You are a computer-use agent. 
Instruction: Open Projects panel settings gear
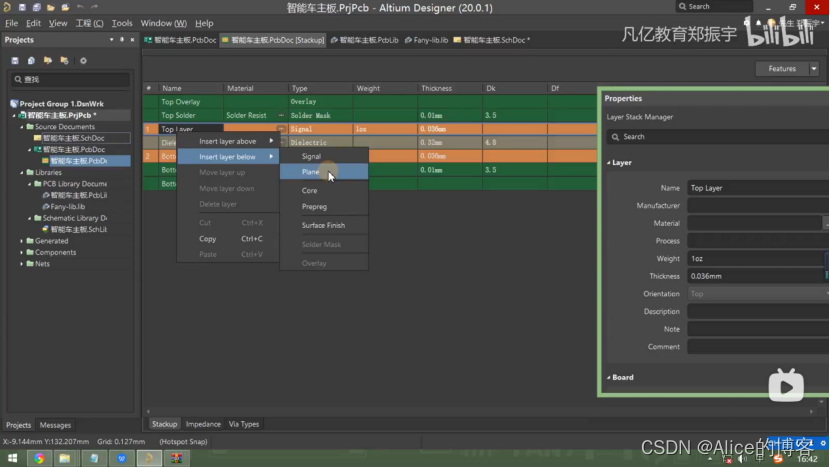83,61
